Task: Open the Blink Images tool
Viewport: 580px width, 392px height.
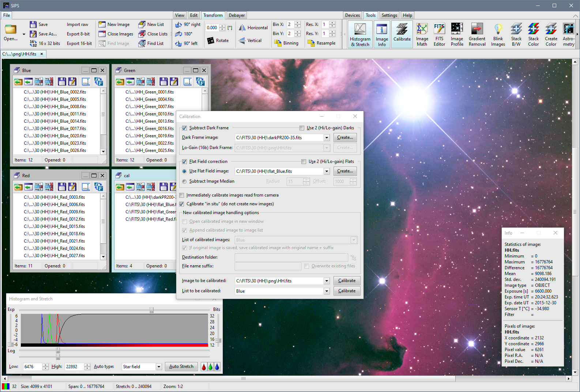Action: [x=498, y=34]
